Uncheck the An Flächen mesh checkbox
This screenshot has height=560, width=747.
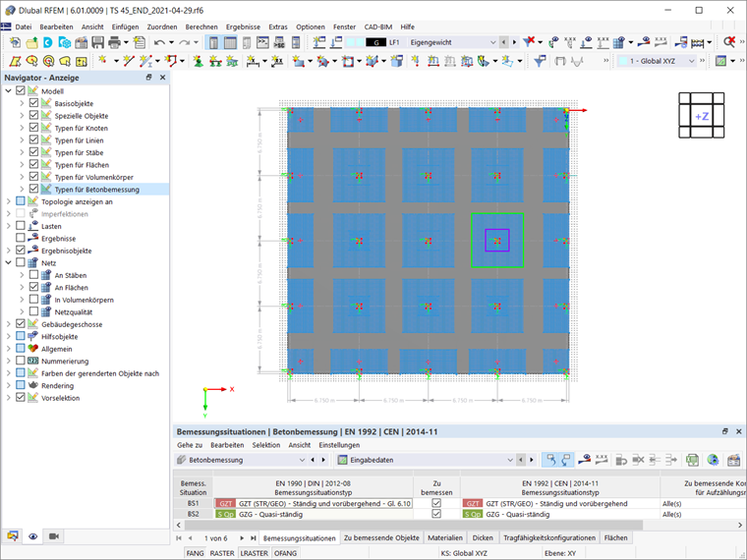[x=33, y=287]
